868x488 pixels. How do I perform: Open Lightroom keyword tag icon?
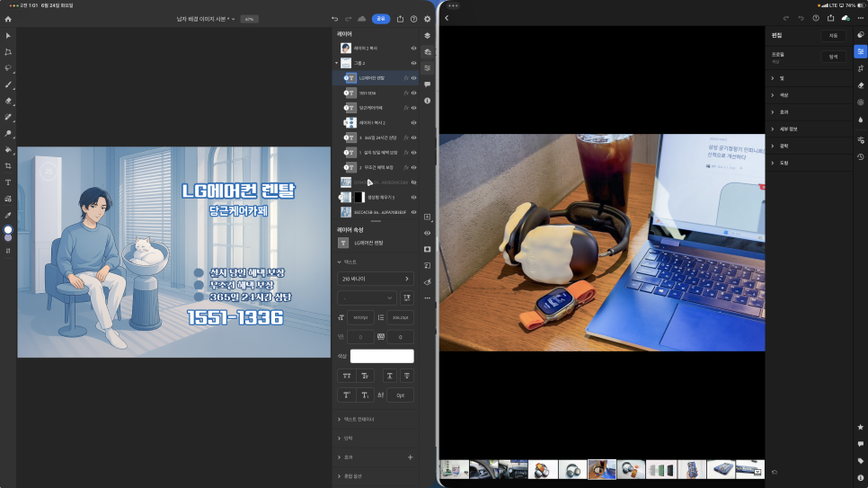pyautogui.click(x=860, y=461)
